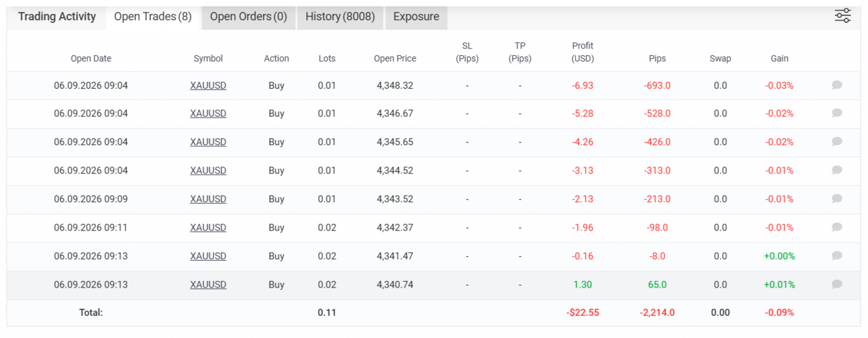Open comment icon for the 4,343.52 trade

(x=837, y=198)
